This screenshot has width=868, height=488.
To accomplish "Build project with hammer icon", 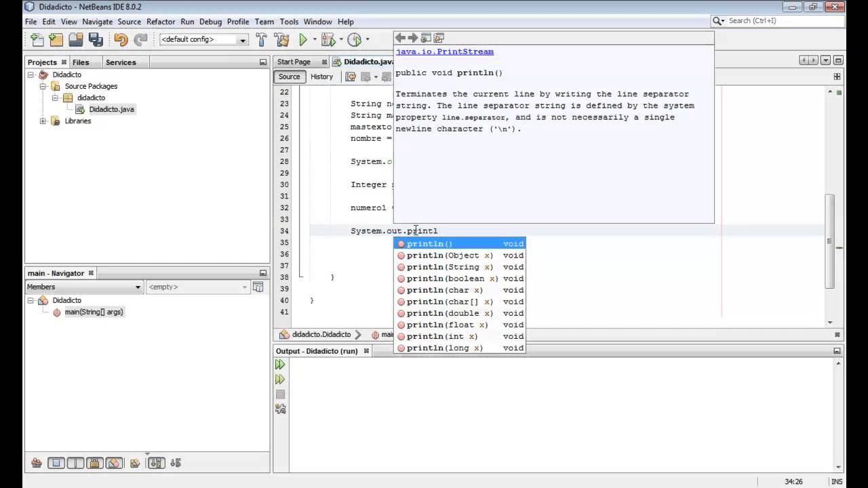I will (262, 39).
